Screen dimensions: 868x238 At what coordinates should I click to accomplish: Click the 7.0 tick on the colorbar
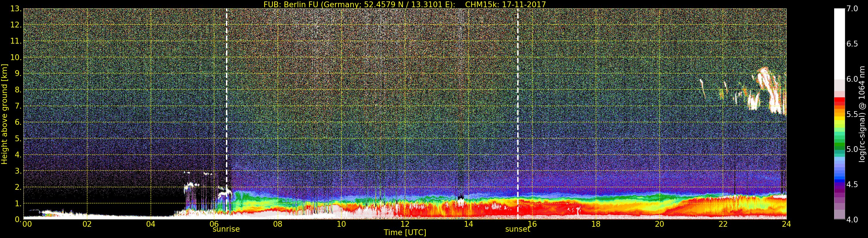pyautogui.click(x=852, y=9)
